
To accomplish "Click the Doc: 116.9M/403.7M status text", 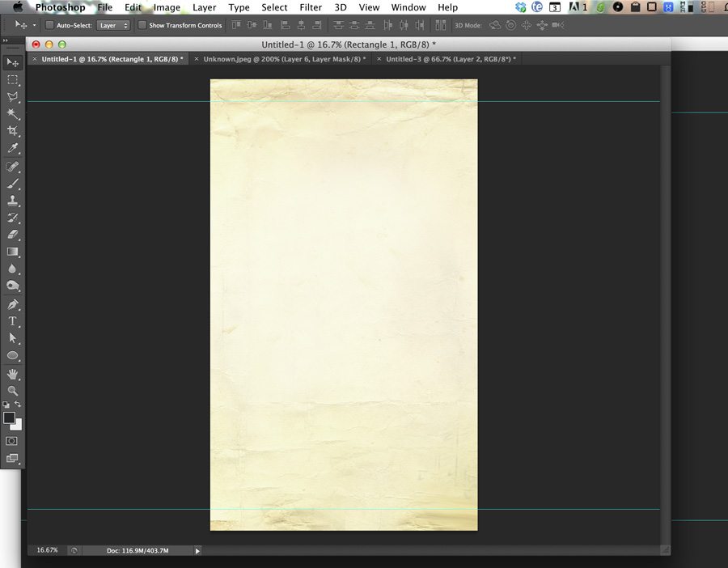I will click(138, 551).
